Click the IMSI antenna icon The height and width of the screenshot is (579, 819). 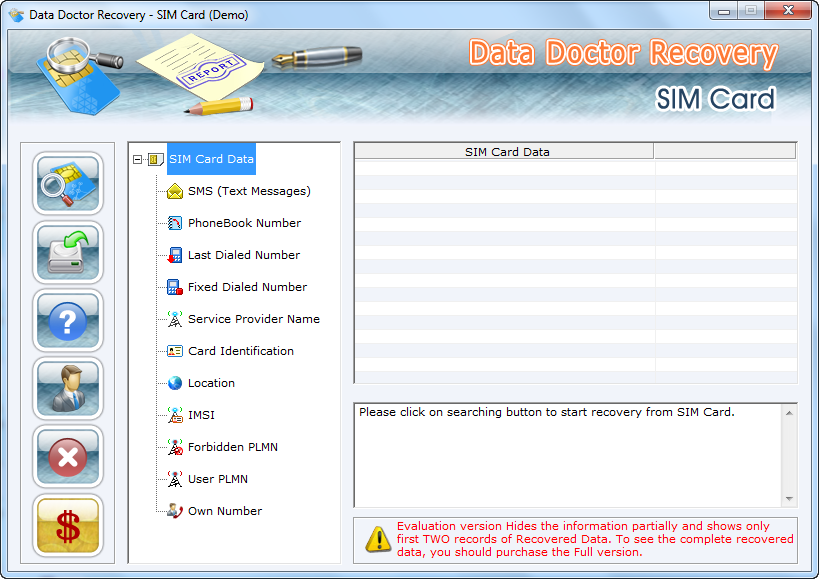tap(174, 415)
